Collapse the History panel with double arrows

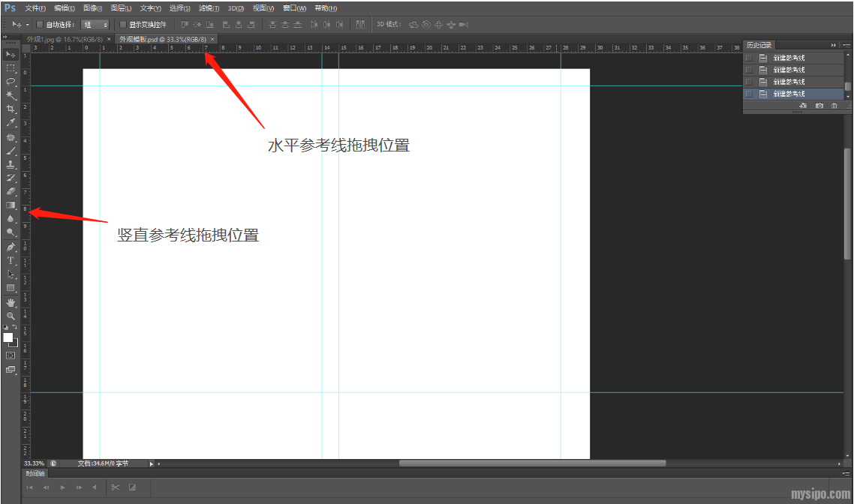point(833,45)
